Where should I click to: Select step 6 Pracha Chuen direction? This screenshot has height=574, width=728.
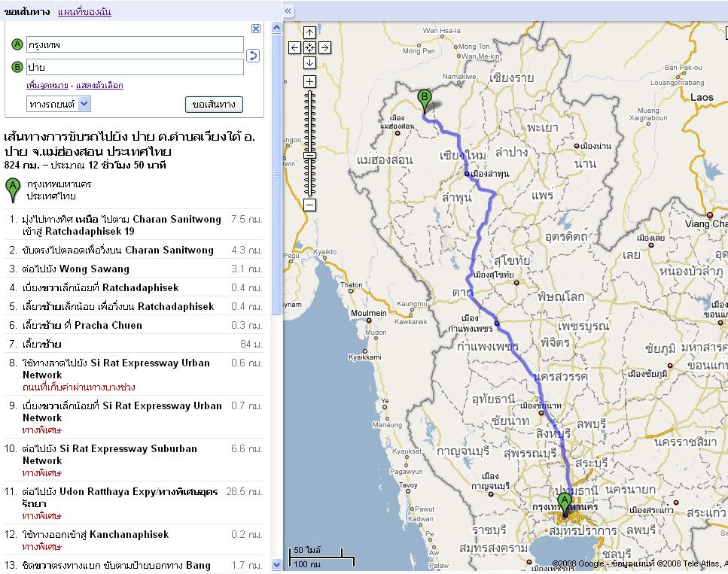pyautogui.click(x=134, y=325)
